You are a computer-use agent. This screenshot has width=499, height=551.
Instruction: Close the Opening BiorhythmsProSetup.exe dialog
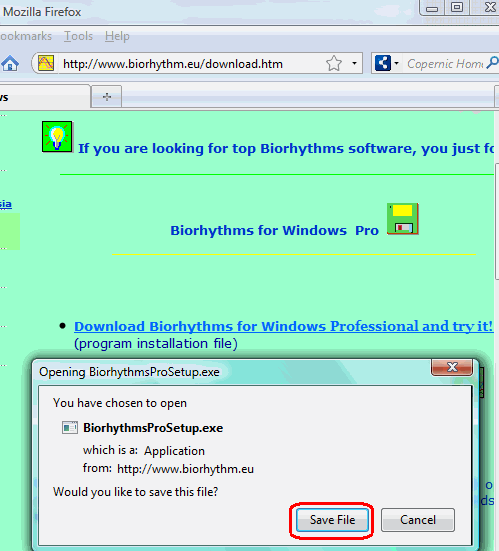tap(452, 367)
